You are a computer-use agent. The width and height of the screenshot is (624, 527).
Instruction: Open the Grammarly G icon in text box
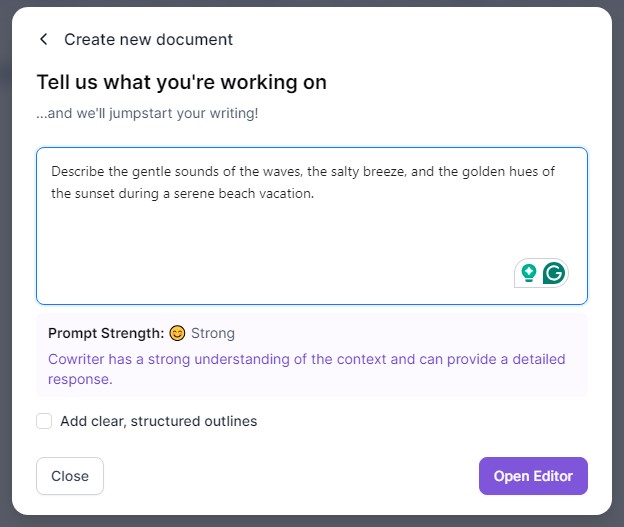[x=554, y=273]
